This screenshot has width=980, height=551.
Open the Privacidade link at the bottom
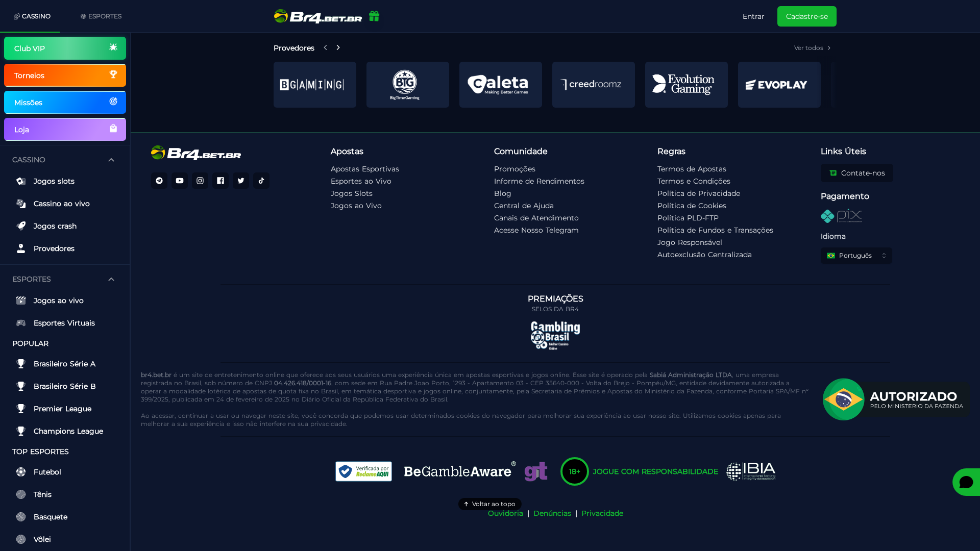[602, 513]
